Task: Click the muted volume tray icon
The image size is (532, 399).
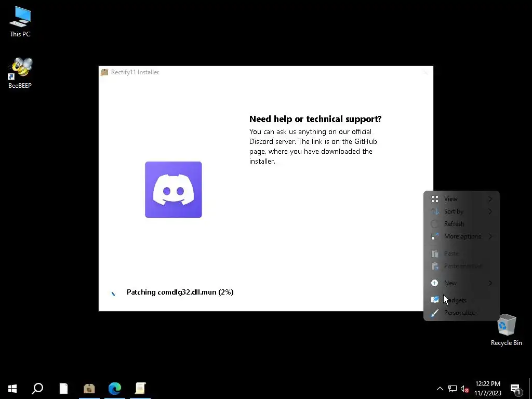Action: click(464, 389)
